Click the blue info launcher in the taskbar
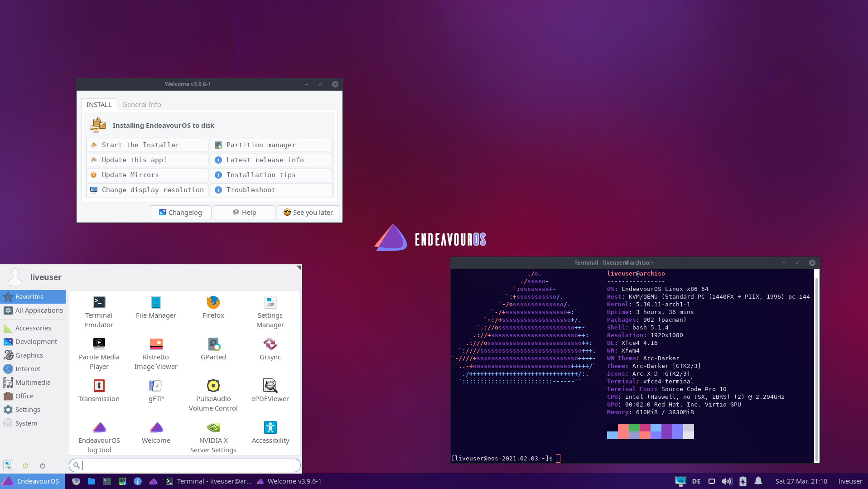Screen dimensions: 868x489 pyautogui.click(x=138, y=481)
